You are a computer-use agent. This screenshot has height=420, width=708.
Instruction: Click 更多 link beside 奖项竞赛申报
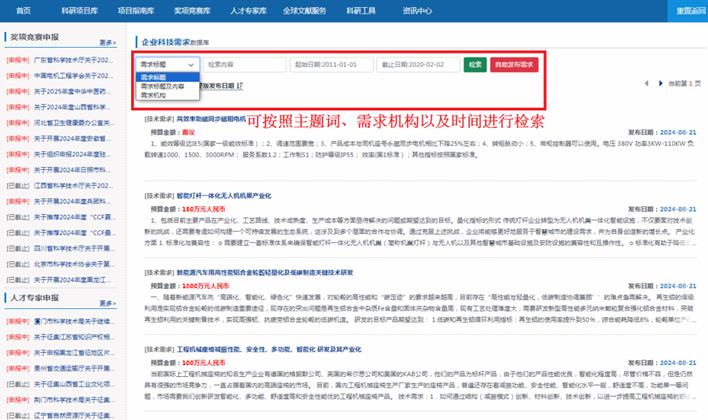[107, 42]
